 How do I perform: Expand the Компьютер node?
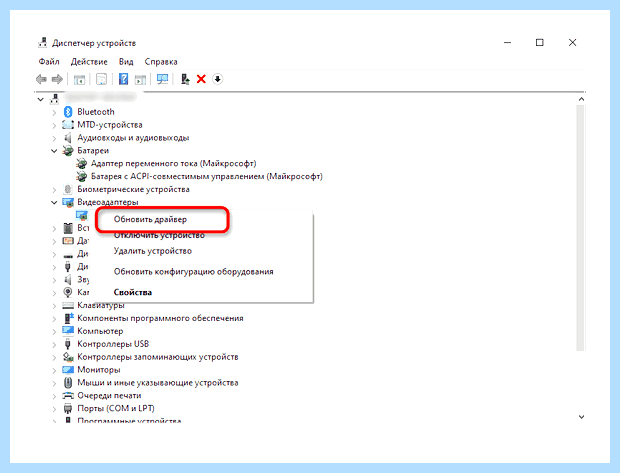click(54, 331)
